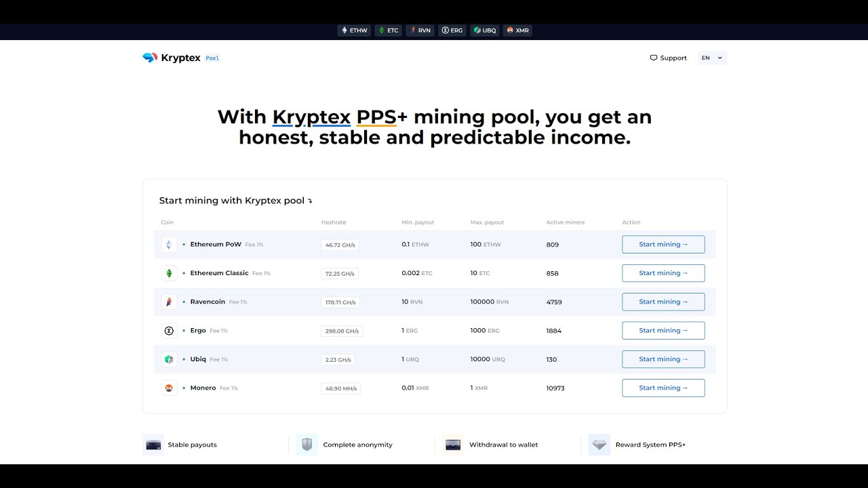Click the Monero coin icon
The width and height of the screenshot is (868, 488).
(169, 388)
